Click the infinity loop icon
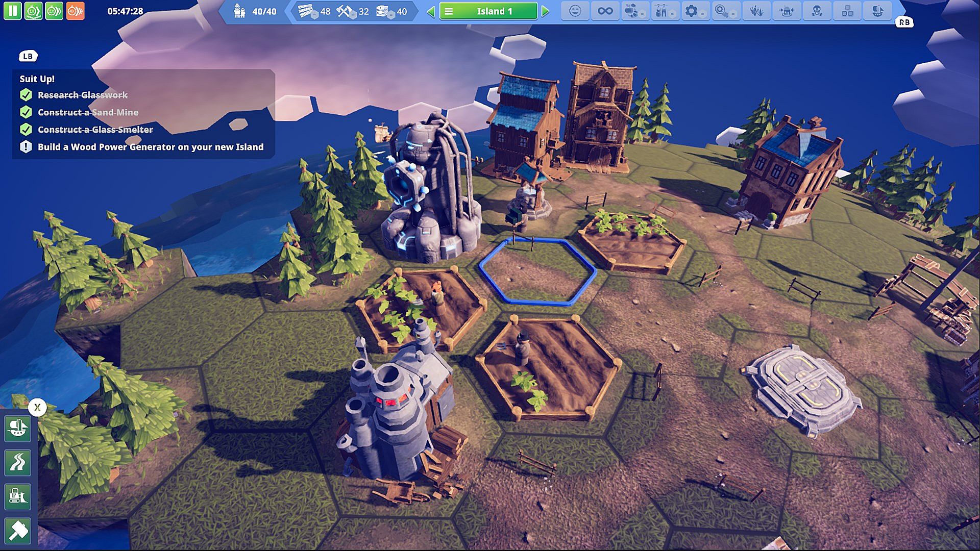Screen dimensions: 980x551 tap(605, 11)
